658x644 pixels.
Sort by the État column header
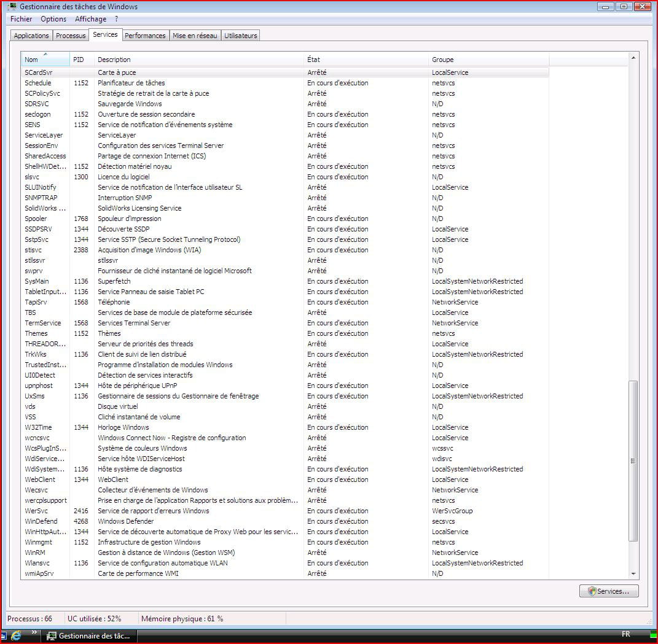(x=366, y=60)
